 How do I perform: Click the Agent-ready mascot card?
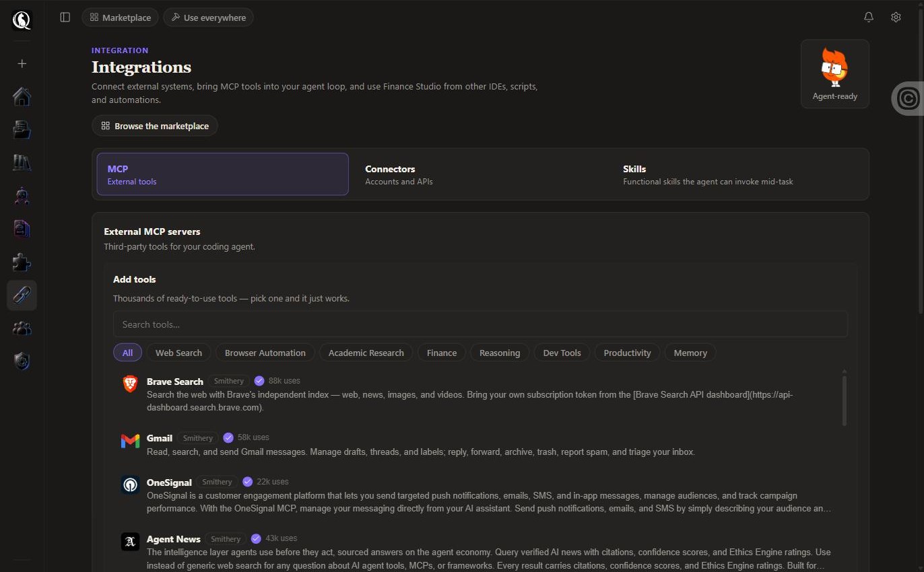pyautogui.click(x=834, y=74)
